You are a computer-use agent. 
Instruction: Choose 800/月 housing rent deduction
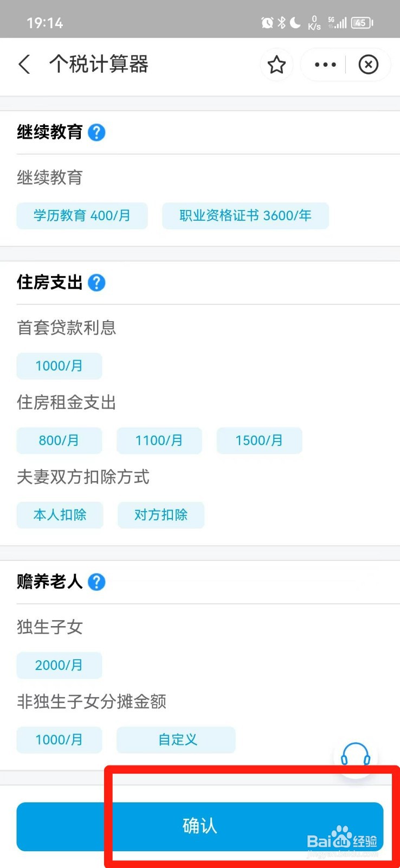[59, 441]
